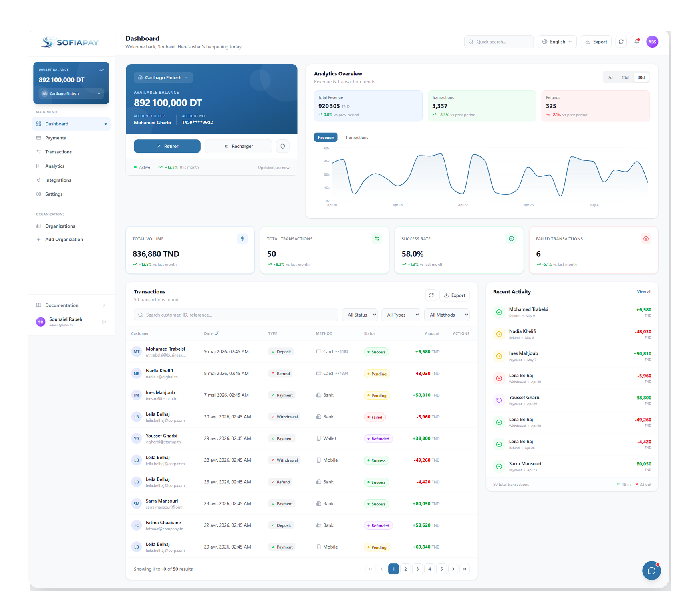The image size is (697, 616).
Task: Go to previous page with left arrow
Action: [x=382, y=569]
